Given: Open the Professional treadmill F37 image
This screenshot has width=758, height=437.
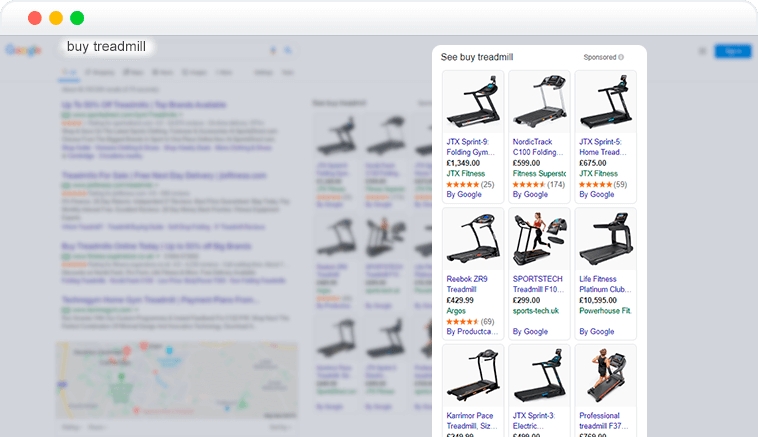Looking at the screenshot, I should click(x=605, y=376).
